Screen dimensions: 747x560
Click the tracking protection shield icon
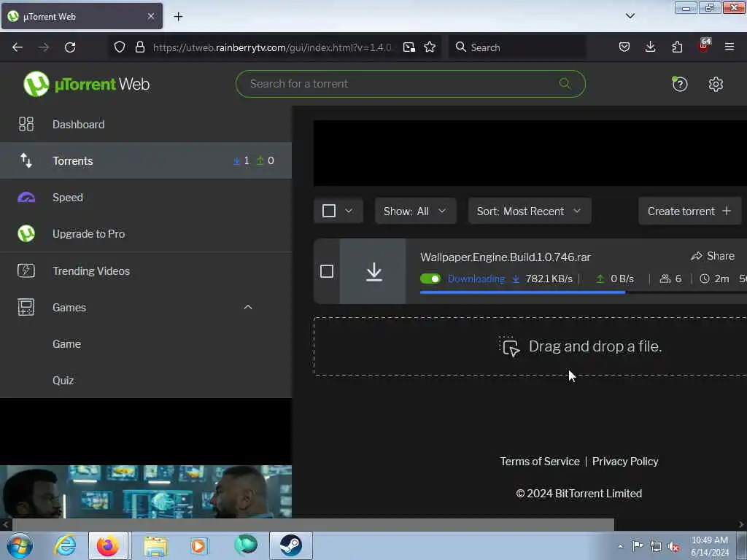(x=120, y=47)
